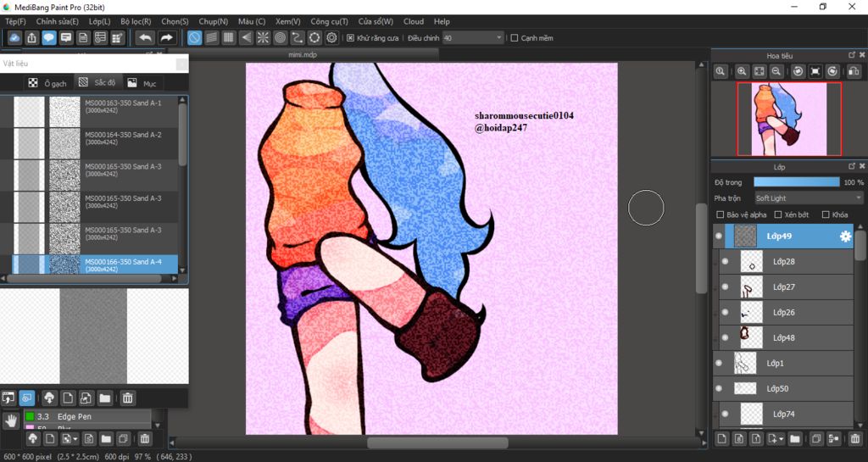Zoom out on navigator panel
Image resolution: width=868 pixels, height=462 pixels.
click(x=776, y=71)
